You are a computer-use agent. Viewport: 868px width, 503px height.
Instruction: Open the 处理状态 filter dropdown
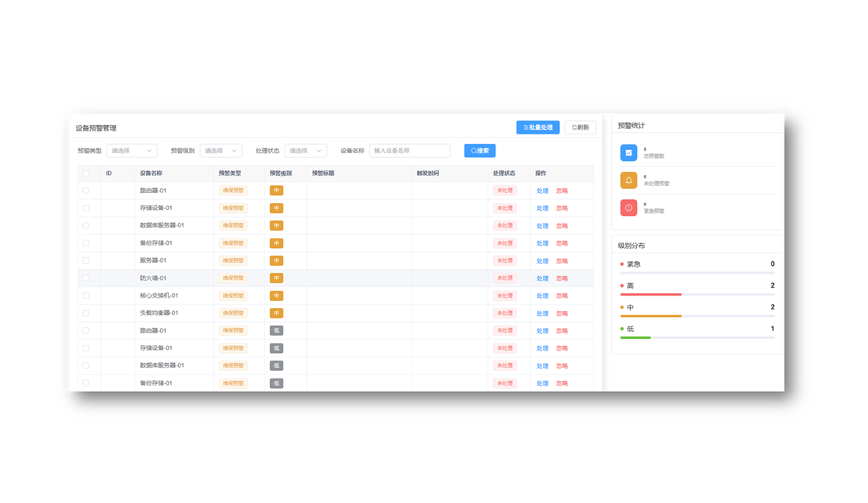point(305,151)
